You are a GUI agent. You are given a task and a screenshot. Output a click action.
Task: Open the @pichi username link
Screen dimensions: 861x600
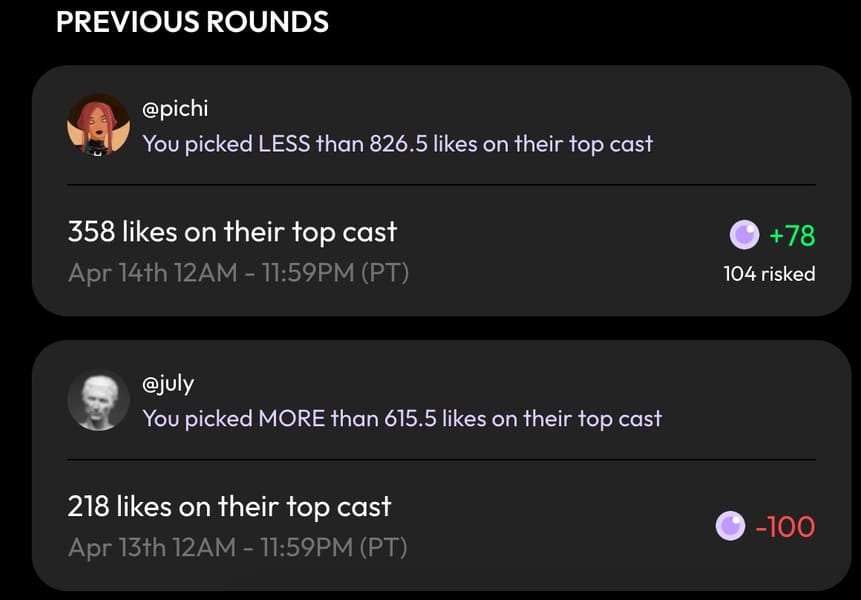point(175,109)
